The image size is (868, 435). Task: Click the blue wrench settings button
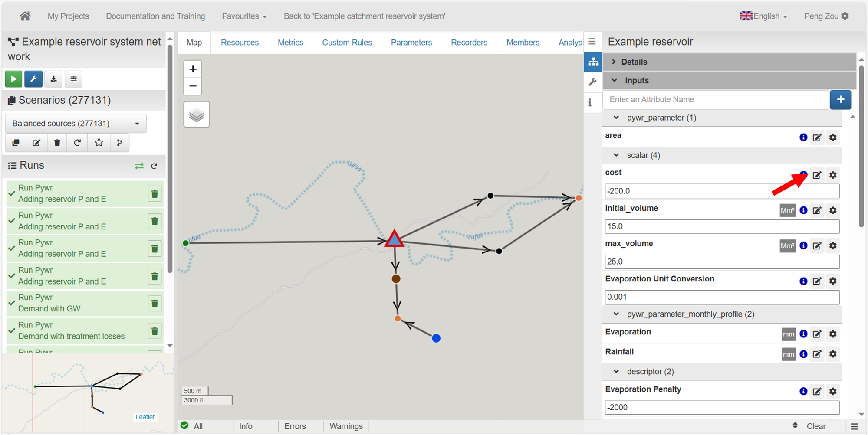(33, 79)
